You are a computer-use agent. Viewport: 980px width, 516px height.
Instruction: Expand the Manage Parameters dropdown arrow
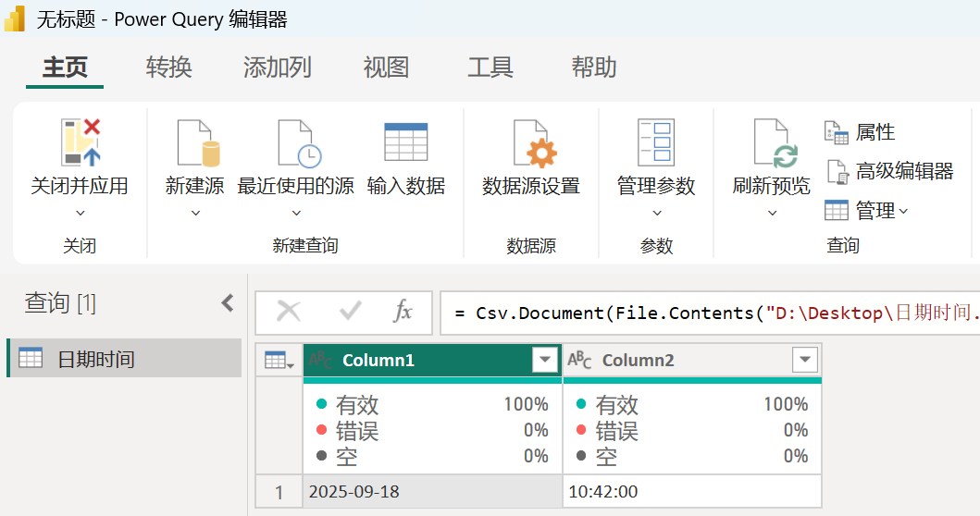tap(657, 213)
